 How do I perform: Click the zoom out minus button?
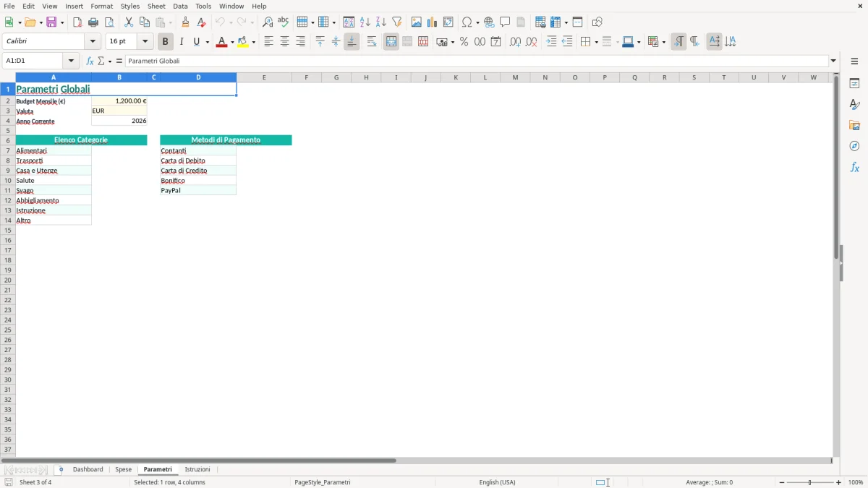pos(782,482)
